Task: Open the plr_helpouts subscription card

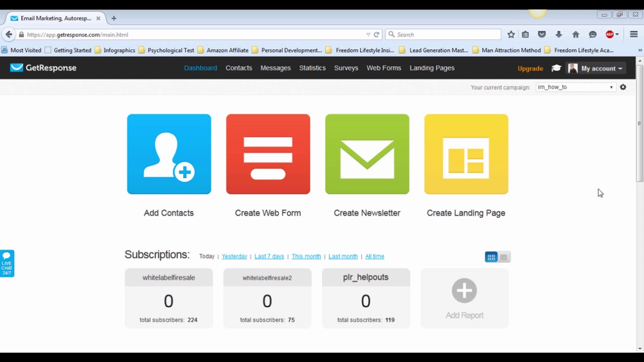Action: (366, 298)
